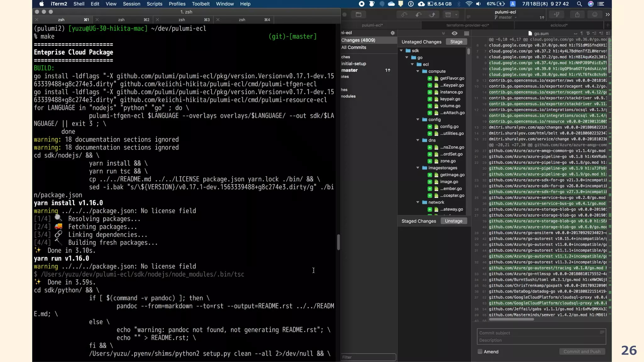Click the Stash box icon
The width and height of the screenshot is (644, 362).
pyautogui.click(x=448, y=14)
